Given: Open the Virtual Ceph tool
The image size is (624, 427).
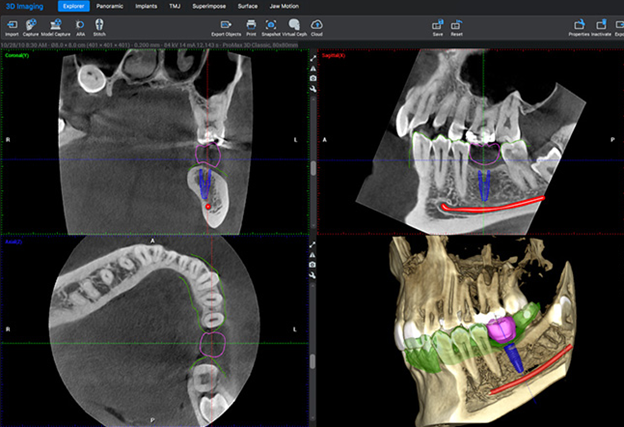Looking at the screenshot, I should click(295, 24).
